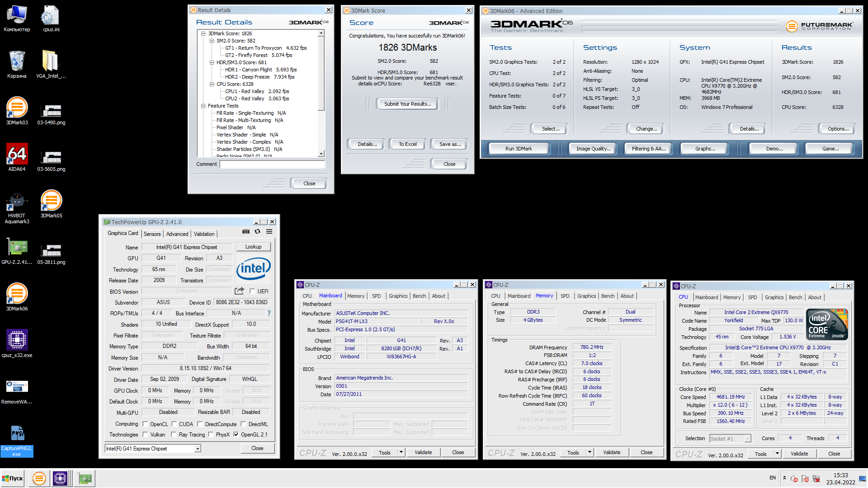Screen dimensions: 868x488
Task: Click the To Excel button
Action: 408,144
